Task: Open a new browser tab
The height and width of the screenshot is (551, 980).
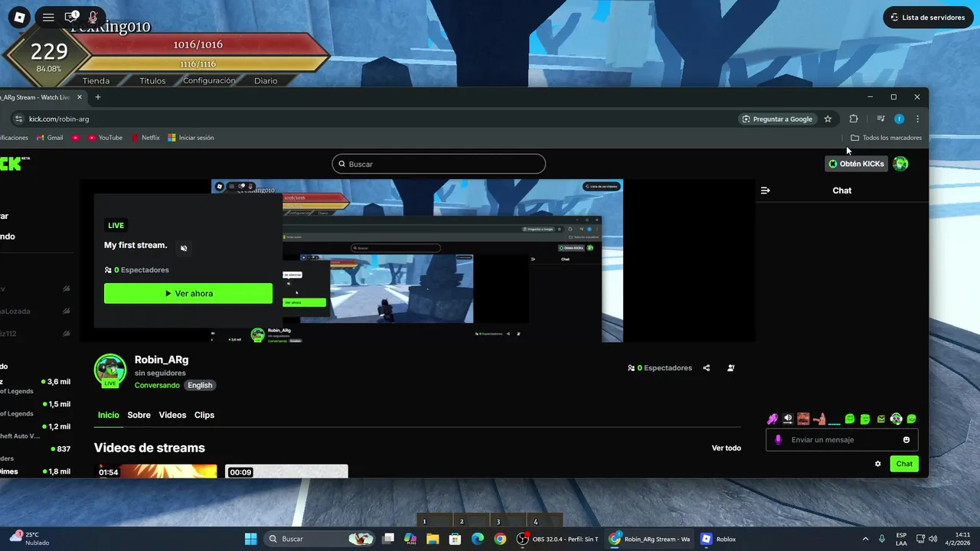Action: tap(98, 97)
